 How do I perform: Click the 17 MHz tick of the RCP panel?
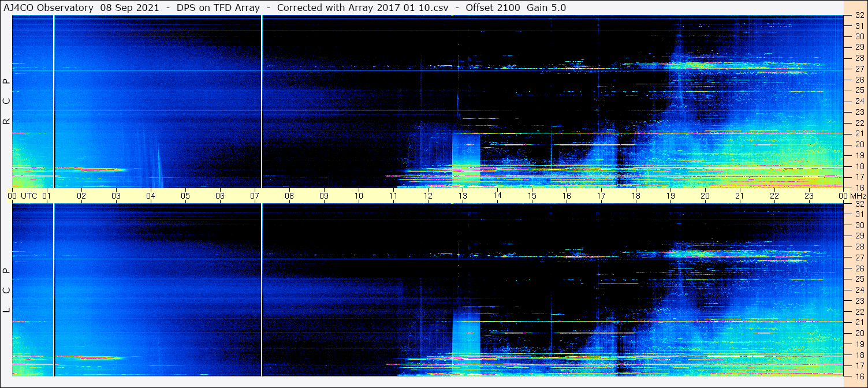[x=859, y=177]
